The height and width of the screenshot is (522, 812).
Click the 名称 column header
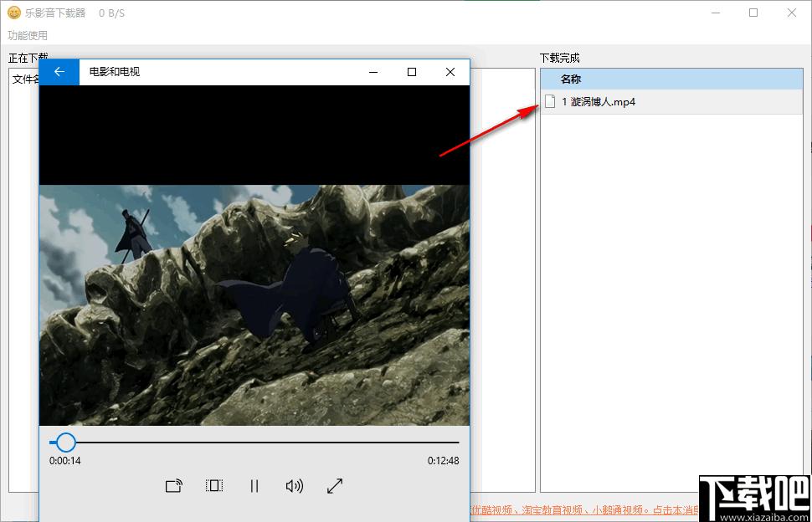671,79
